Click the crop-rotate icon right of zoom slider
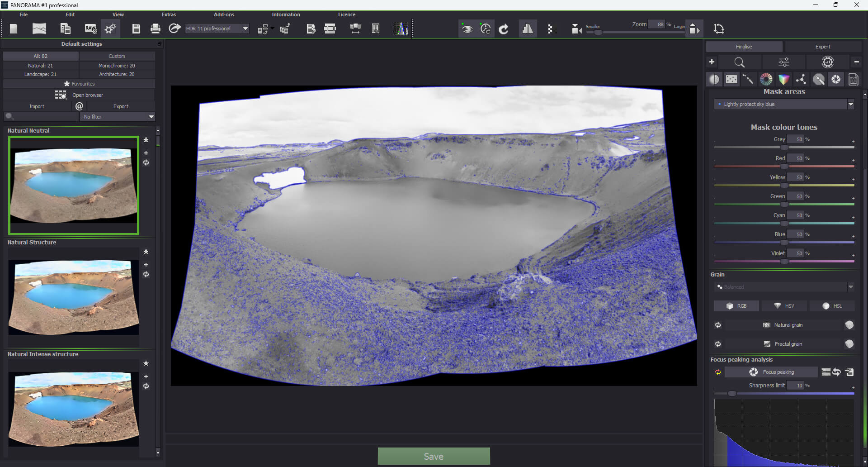This screenshot has height=467, width=868. tap(718, 29)
